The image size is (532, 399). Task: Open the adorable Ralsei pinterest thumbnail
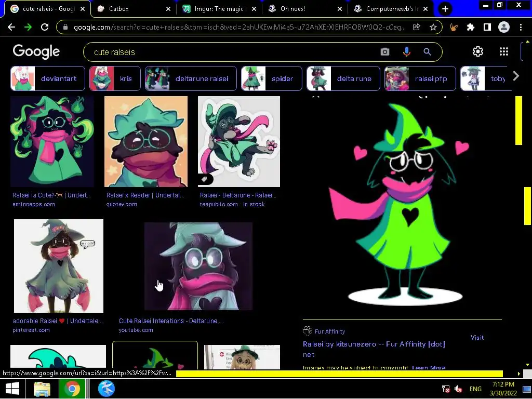(x=59, y=266)
